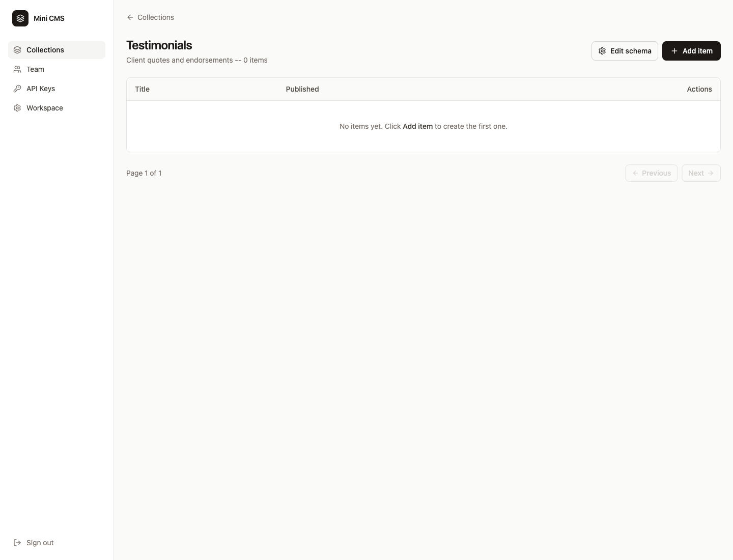
Task: Open the Collections section
Action: tap(45, 50)
